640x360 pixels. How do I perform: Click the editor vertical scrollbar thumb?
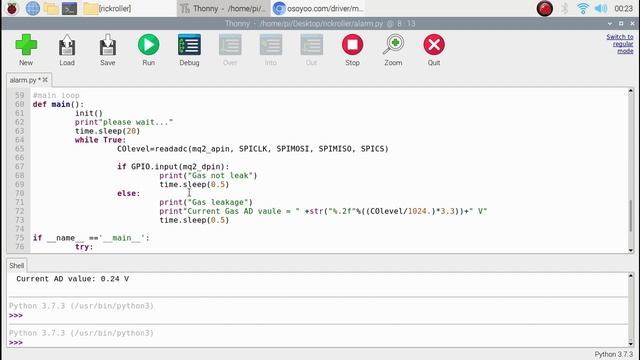pos(631,215)
